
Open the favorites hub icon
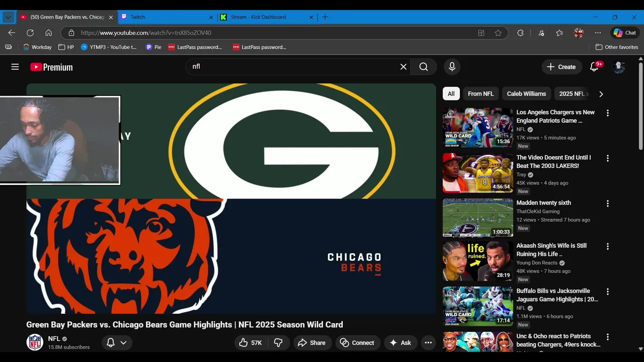559,33
